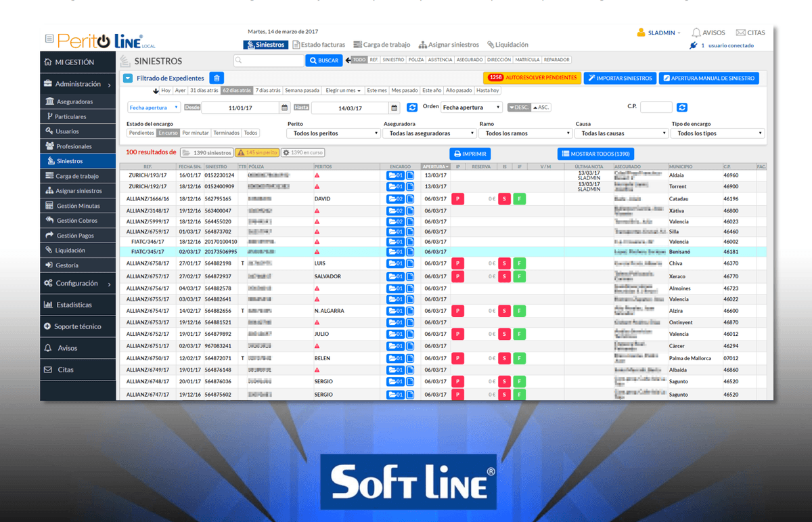Click the hamburger menu icon beside PeritoLine logo
The width and height of the screenshot is (812, 522).
(x=49, y=39)
